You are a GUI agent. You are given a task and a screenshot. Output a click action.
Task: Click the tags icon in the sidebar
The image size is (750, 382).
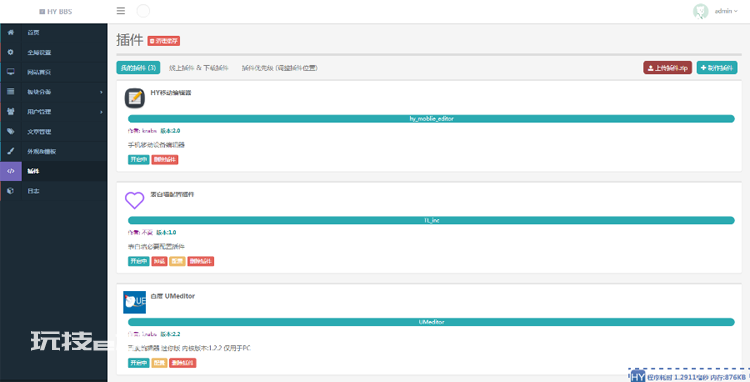coord(11,131)
